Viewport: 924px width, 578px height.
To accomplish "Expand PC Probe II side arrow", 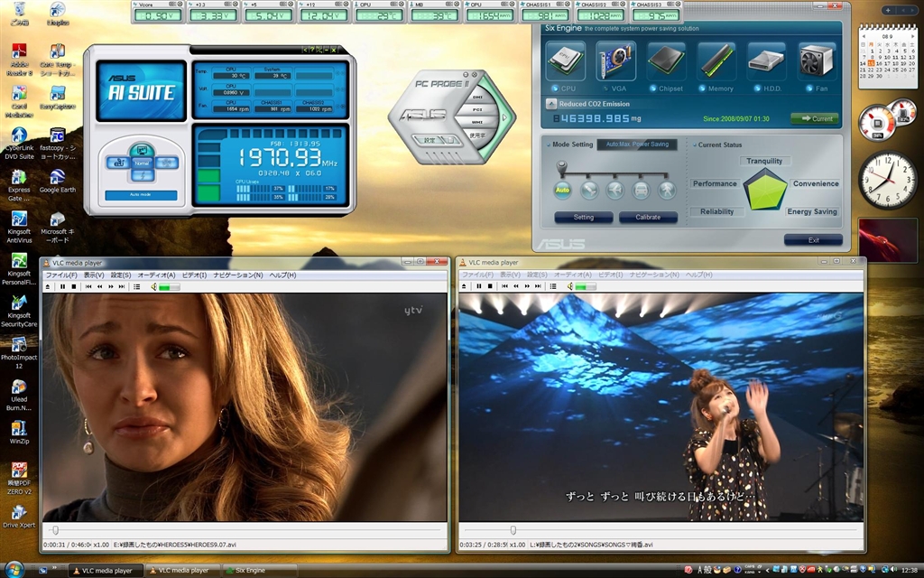I will tap(504, 117).
